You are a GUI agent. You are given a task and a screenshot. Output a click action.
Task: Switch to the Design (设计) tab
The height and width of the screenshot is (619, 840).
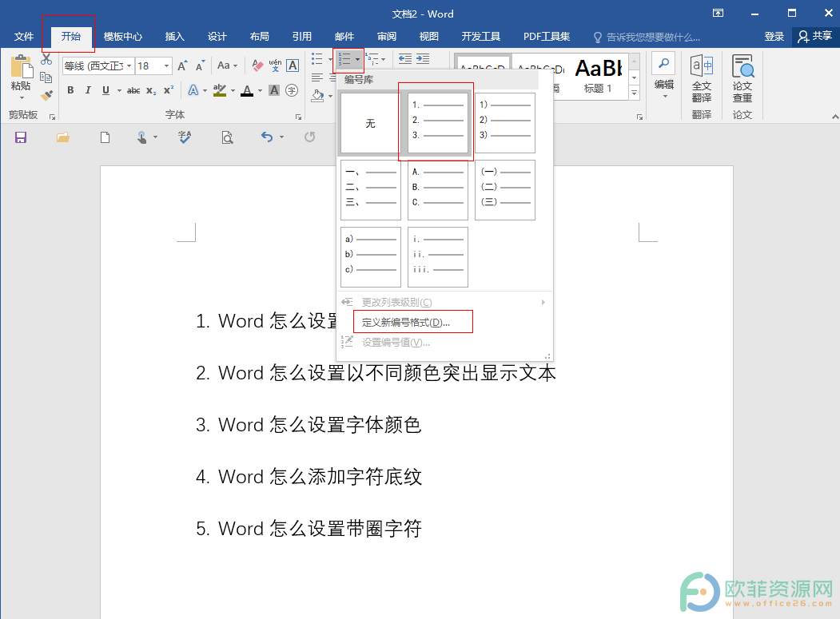(x=217, y=37)
